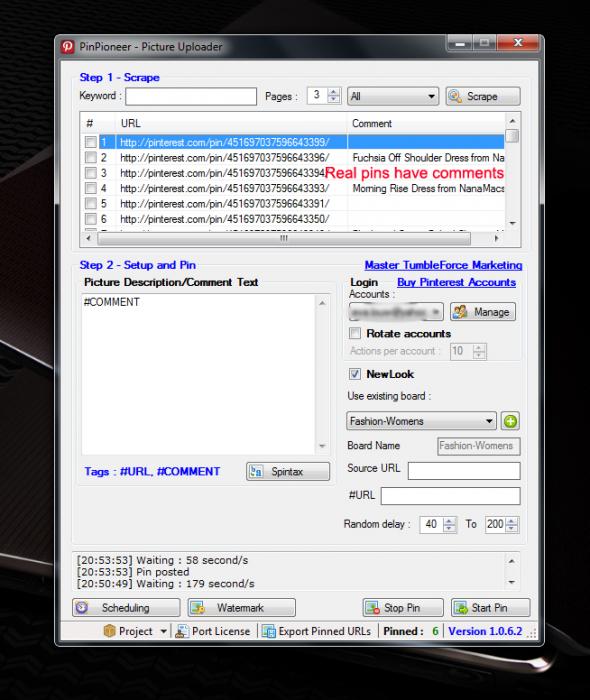The height and width of the screenshot is (700, 590).
Task: Click the PinPioneer Pinterest logo icon
Action: click(68, 46)
